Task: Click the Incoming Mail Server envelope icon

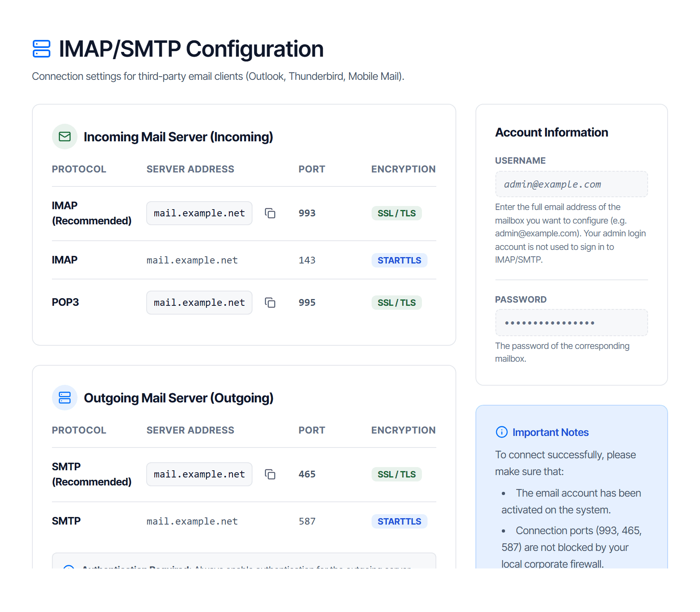Action: [65, 137]
